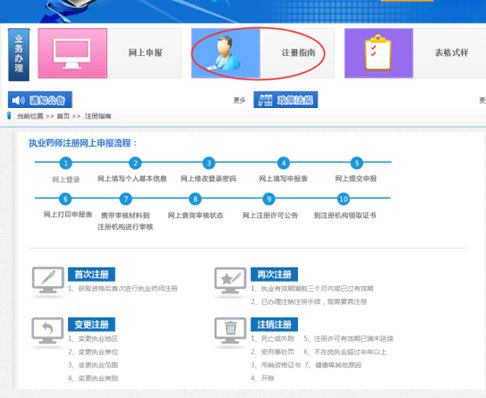Click the heading 执业药师注册网上申报流程
Viewport: 486px width, 398px height.
point(83,143)
